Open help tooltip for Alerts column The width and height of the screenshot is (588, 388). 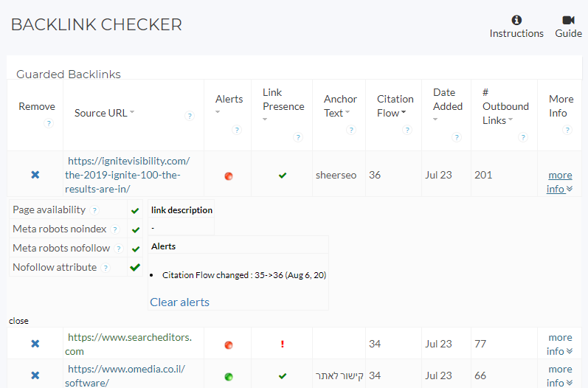click(236, 130)
